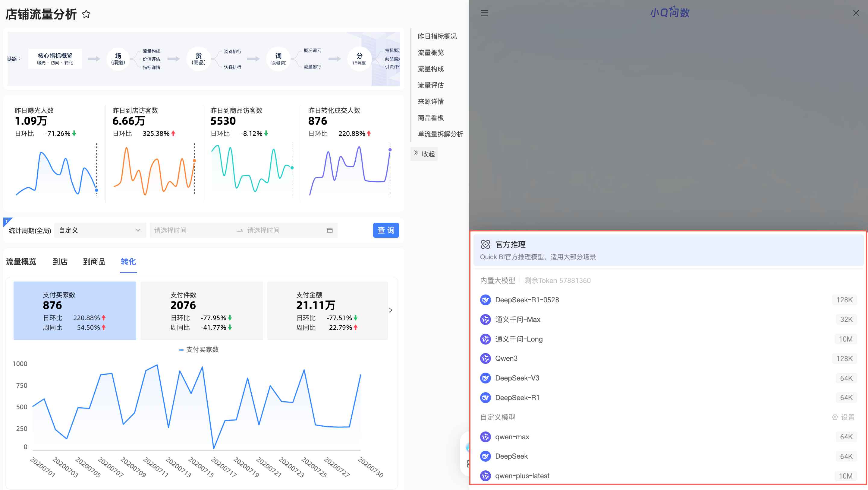This screenshot has width=868, height=490.
Task: Open 单流量拆解分析 anchor link
Action: 440,134
